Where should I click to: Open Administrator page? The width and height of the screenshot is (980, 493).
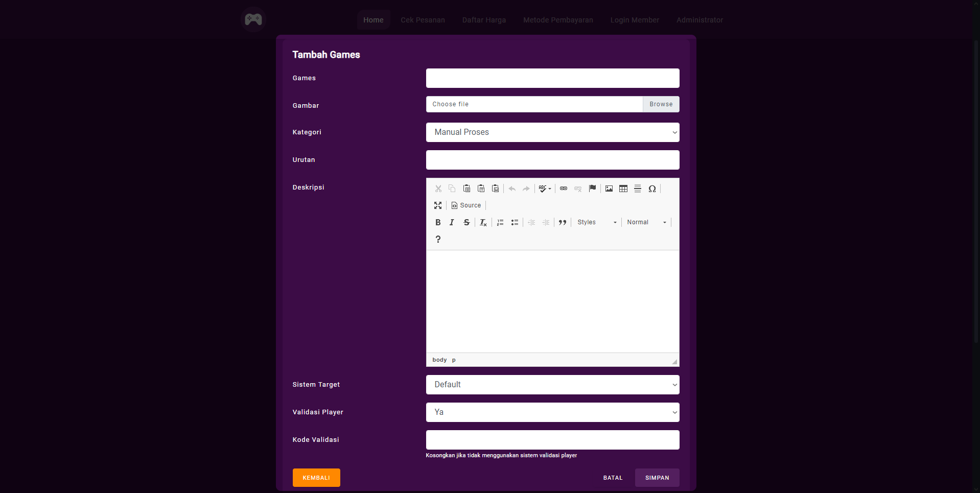coord(699,20)
